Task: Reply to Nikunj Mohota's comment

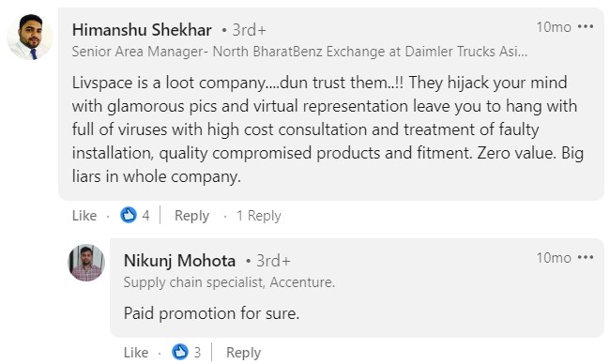Action: click(x=244, y=353)
